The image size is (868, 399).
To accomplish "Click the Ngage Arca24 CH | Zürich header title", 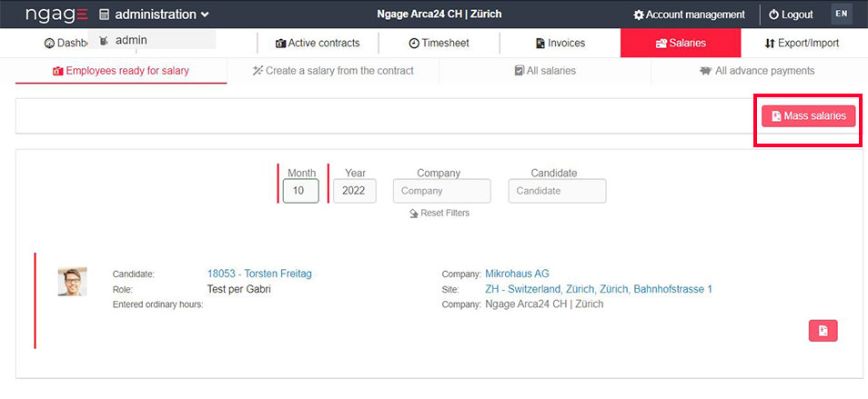I will (439, 15).
